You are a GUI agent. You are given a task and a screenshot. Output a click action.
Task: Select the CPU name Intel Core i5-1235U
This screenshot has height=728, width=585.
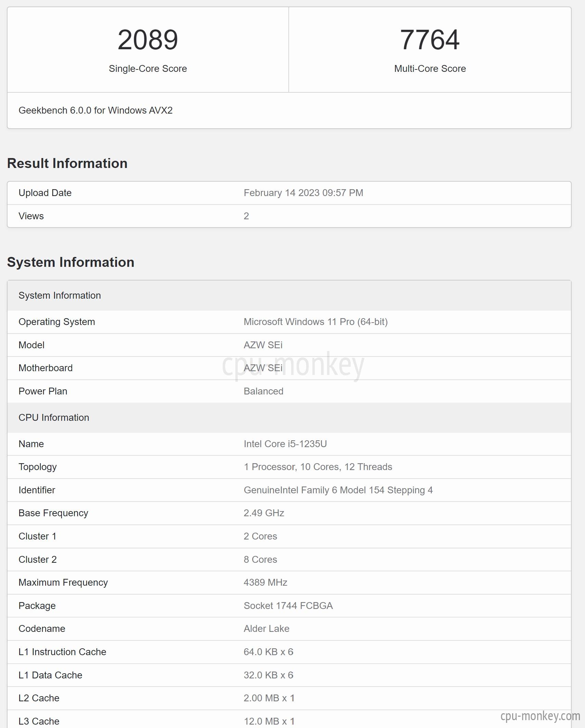[x=285, y=444]
